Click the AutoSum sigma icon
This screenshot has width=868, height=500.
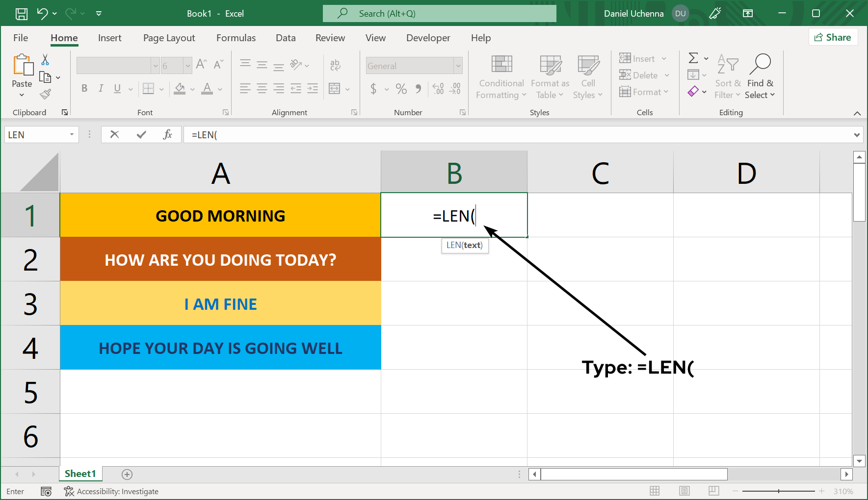point(693,58)
